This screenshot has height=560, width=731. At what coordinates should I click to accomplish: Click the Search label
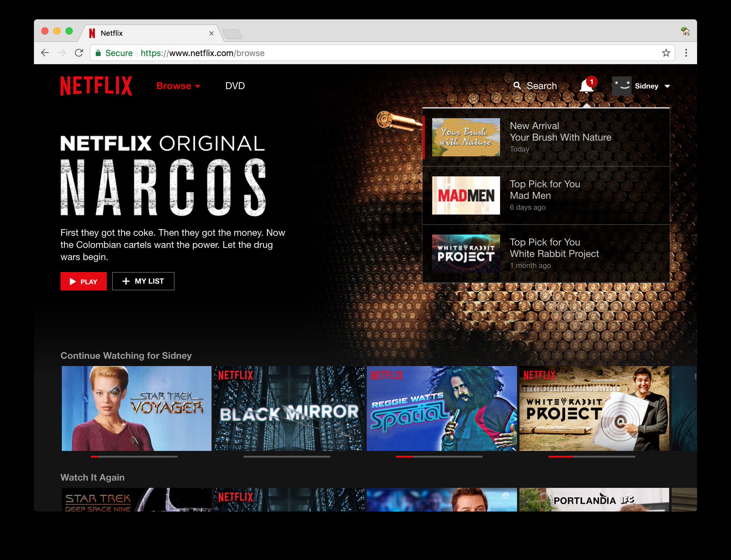[x=541, y=86]
